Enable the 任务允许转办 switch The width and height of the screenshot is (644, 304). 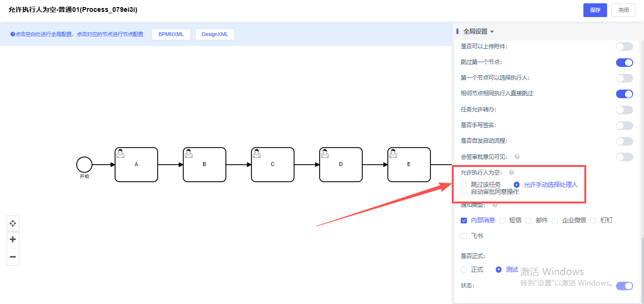[624, 110]
